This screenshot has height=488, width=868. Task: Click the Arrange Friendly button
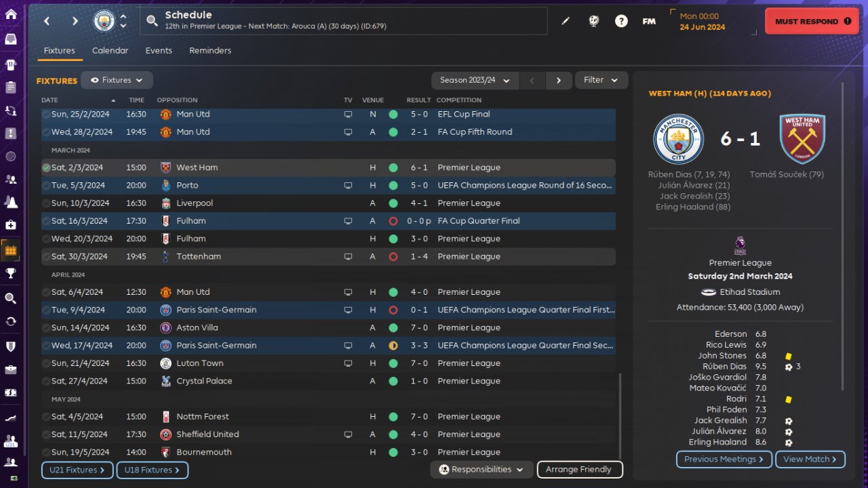click(579, 469)
